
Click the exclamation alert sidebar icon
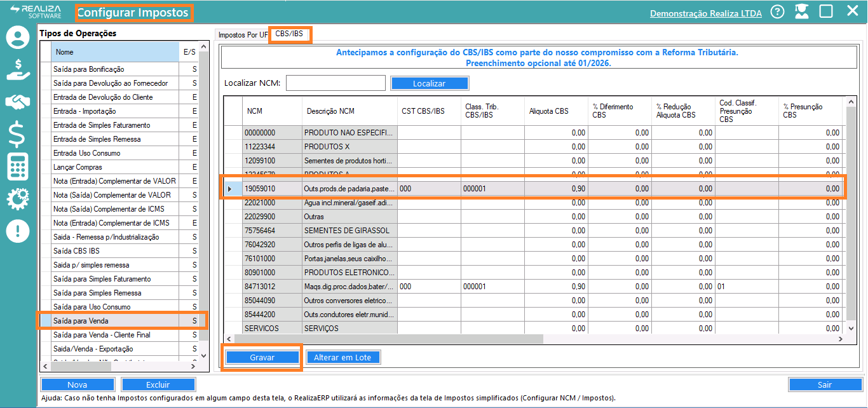pyautogui.click(x=18, y=231)
